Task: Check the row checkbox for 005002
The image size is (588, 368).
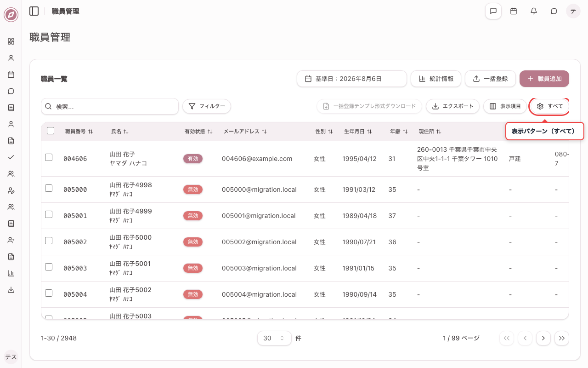Action: 49,241
